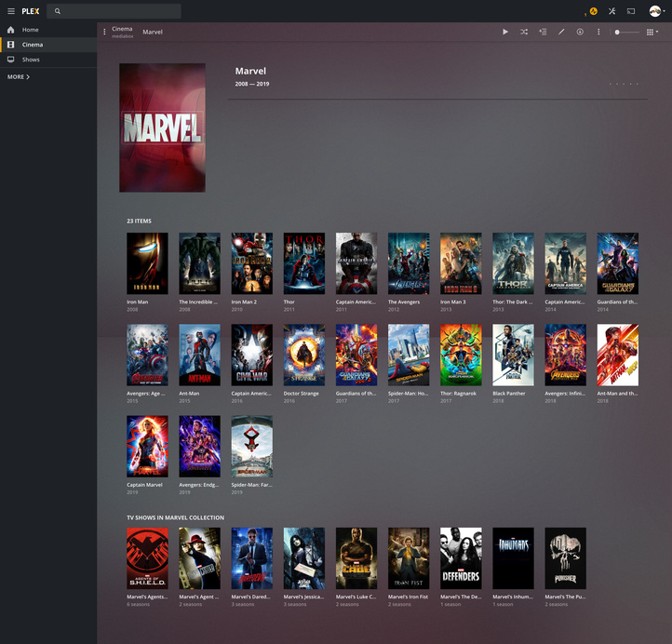This screenshot has height=644, width=672.
Task: Open the grid view mode dropdown
Action: pyautogui.click(x=652, y=32)
